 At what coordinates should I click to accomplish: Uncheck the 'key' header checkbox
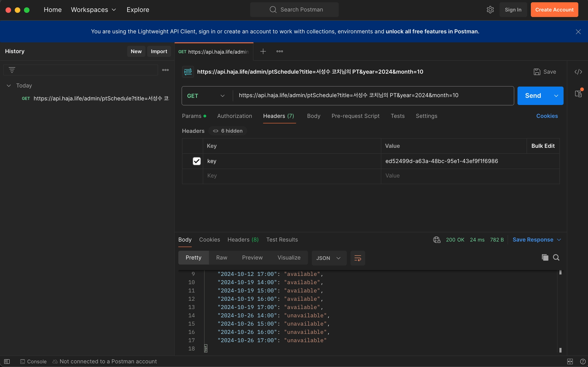click(x=197, y=161)
